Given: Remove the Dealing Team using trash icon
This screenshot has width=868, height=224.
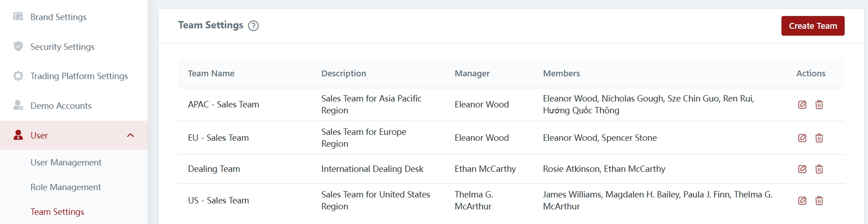Looking at the screenshot, I should click(819, 169).
